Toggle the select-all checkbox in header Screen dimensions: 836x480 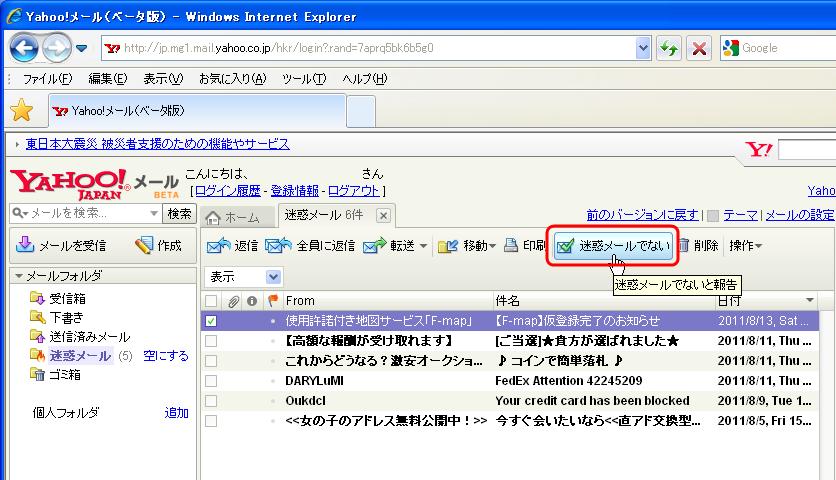211,301
